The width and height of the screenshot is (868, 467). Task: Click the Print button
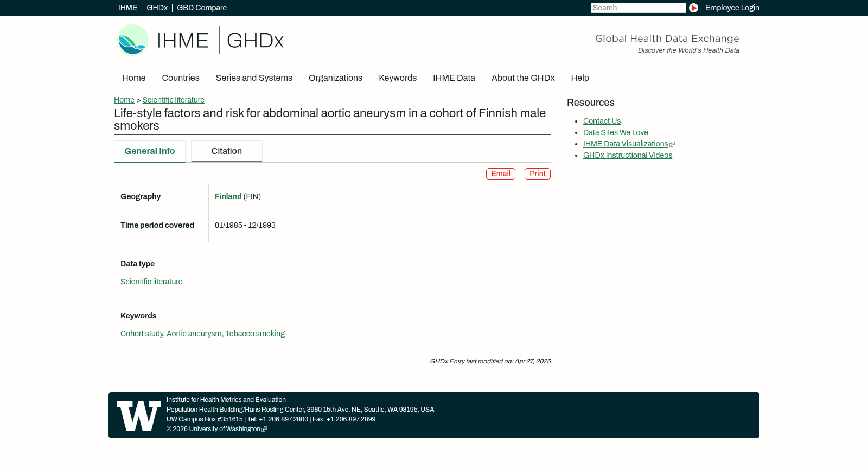coord(538,174)
